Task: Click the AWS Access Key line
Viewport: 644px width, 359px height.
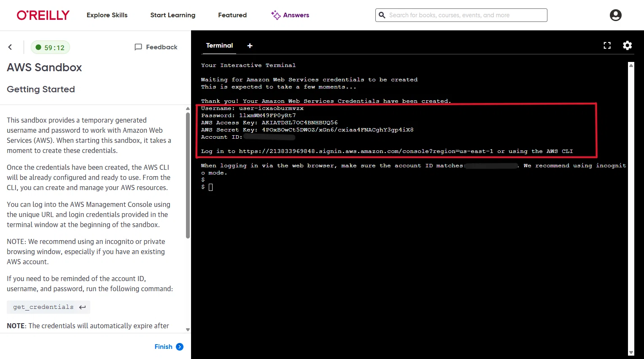Action: coord(269,123)
